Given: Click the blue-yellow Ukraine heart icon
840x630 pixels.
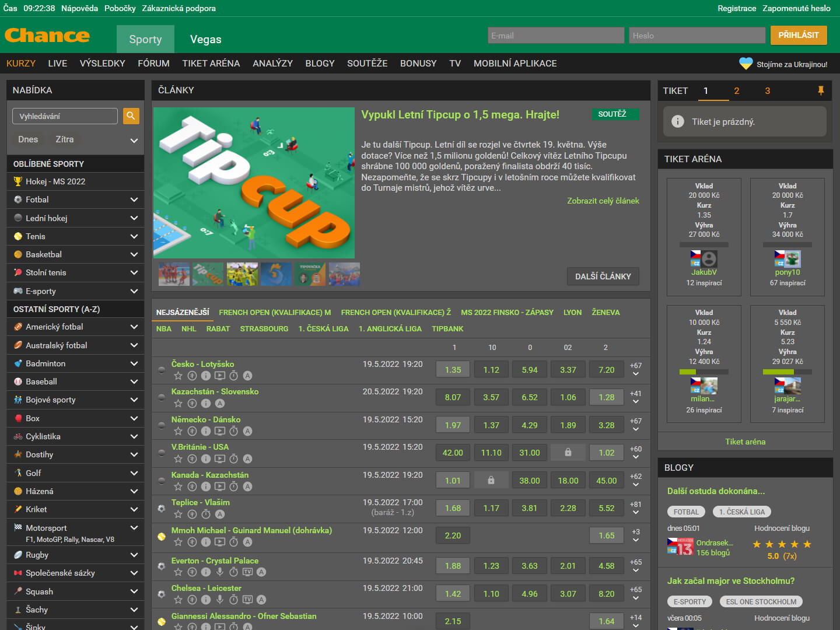Looking at the screenshot, I should tap(745, 63).
